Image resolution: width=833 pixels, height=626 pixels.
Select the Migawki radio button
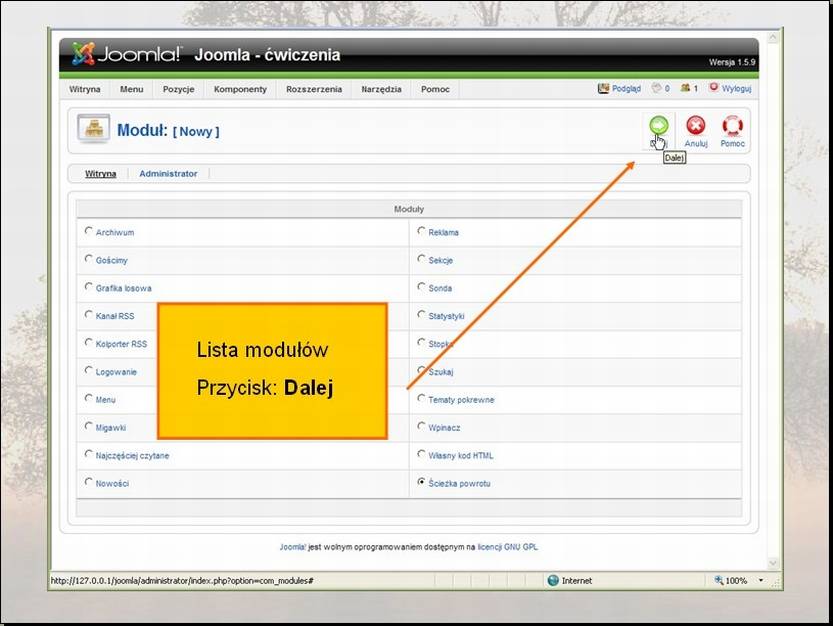pos(89,426)
